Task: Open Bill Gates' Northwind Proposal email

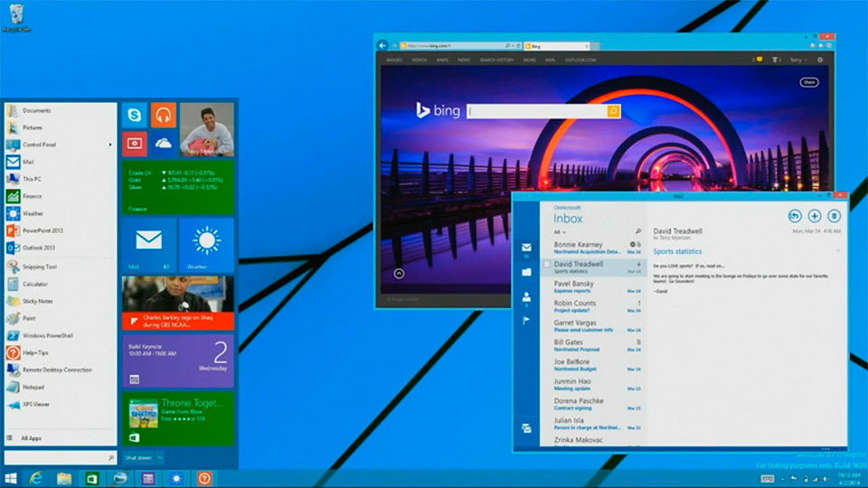Action: pos(593,345)
